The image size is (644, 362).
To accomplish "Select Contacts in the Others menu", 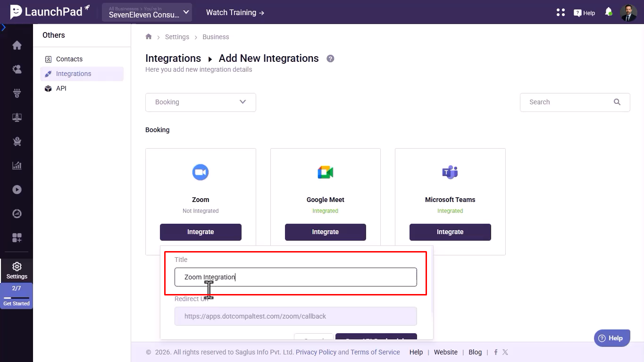I will 69,59.
